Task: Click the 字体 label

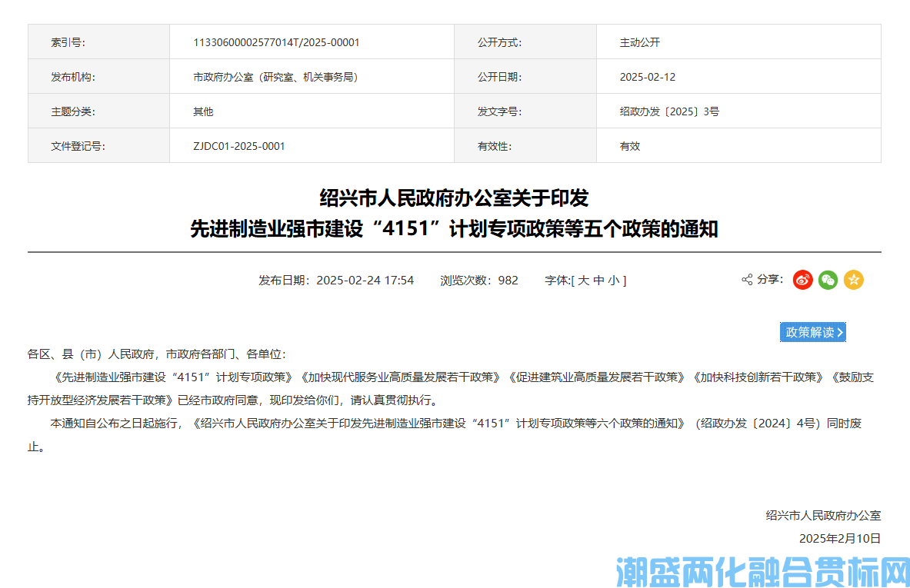Action: 558,281
